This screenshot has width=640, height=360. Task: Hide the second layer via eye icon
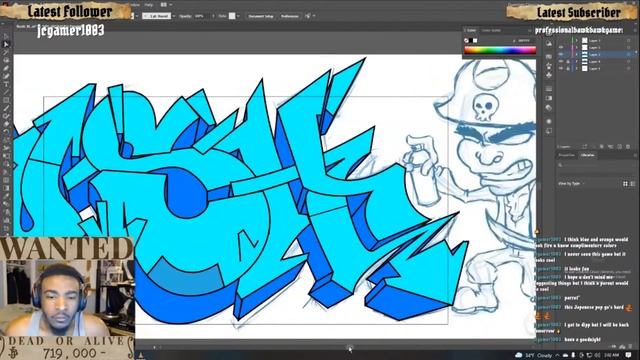point(561,47)
